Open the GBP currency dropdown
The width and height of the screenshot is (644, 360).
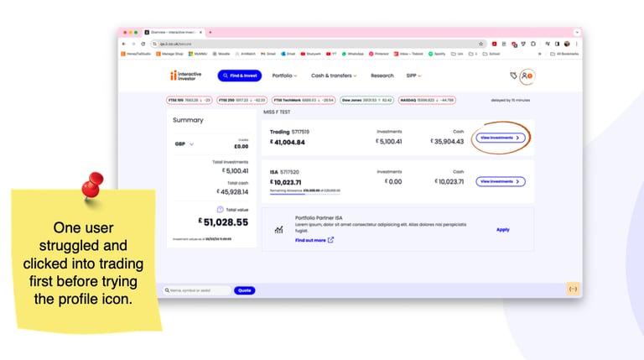[x=184, y=144]
